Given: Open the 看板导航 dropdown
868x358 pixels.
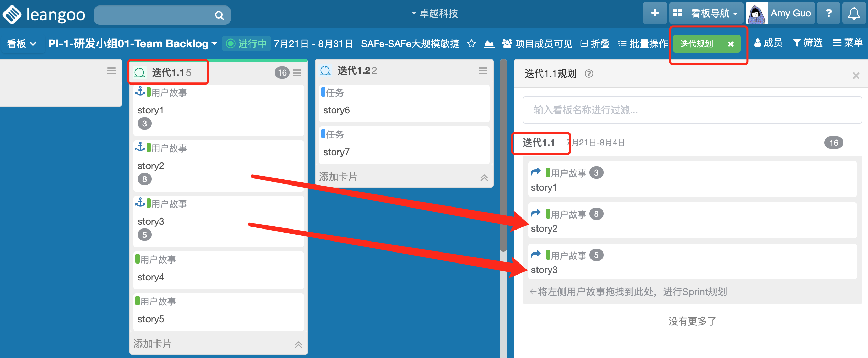Looking at the screenshot, I should [715, 13].
